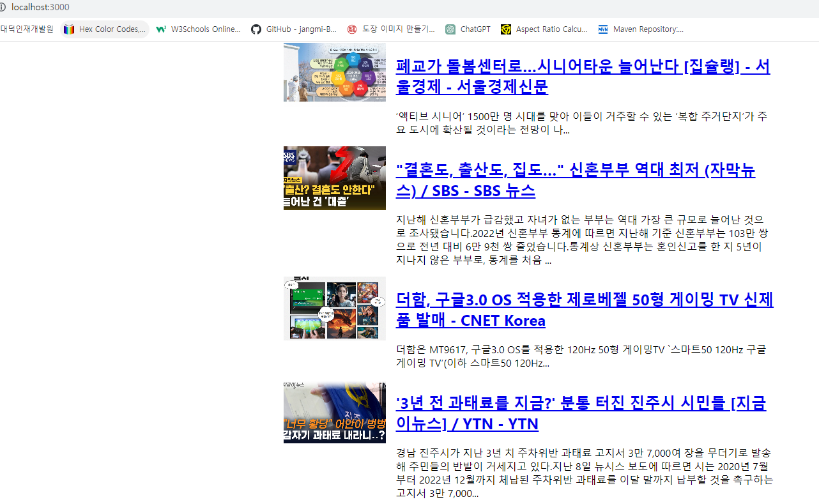Open the "결혼도, 출산도, 집도..." SBS headline link
Screen dimensions: 819x504
576,181
